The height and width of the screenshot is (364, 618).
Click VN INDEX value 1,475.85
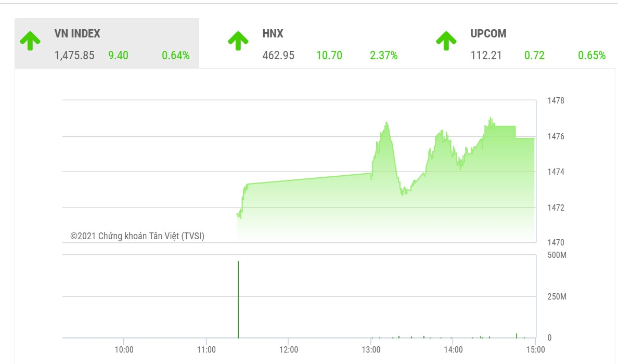[x=74, y=56]
